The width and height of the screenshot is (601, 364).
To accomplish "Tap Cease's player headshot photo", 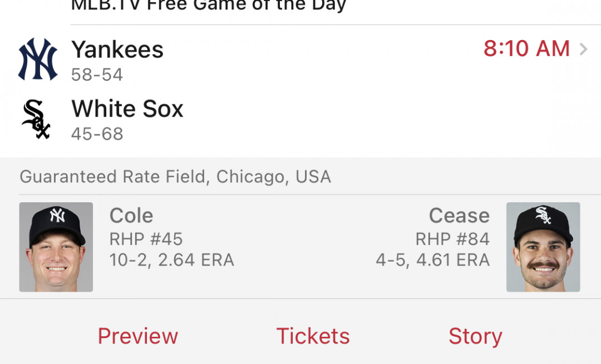I will (x=543, y=247).
